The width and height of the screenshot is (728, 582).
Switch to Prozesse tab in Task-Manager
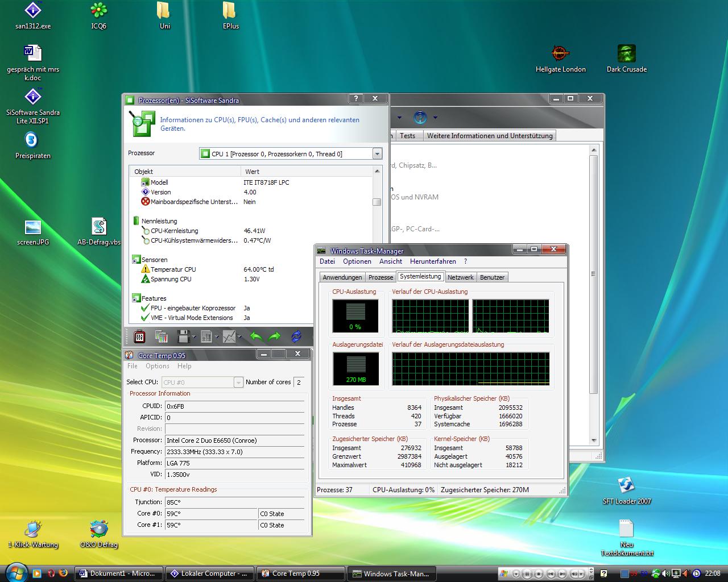380,277
